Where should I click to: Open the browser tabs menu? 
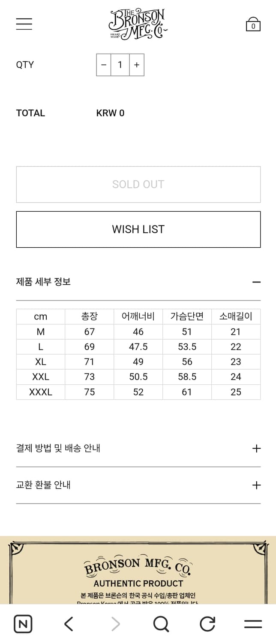tap(252, 624)
